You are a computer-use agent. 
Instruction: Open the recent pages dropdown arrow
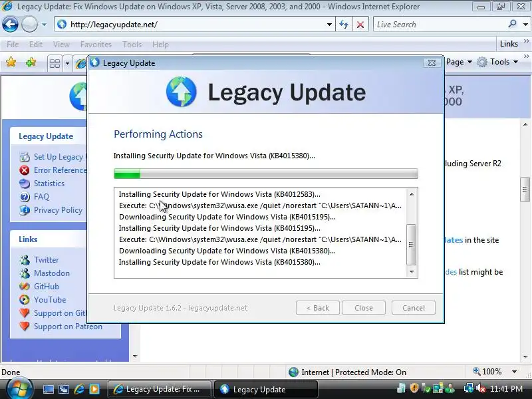tap(44, 25)
